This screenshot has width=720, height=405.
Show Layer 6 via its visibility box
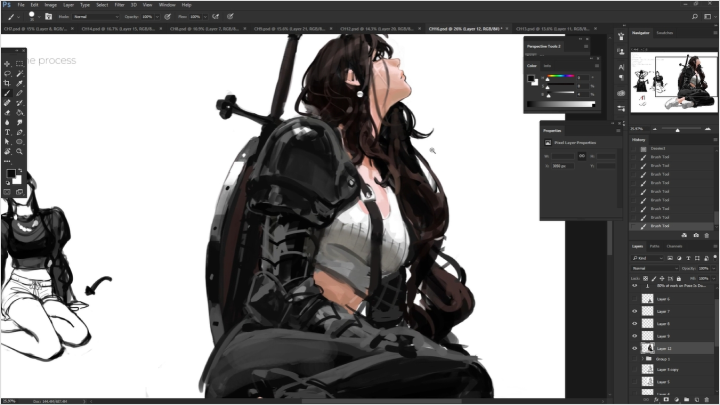point(635,299)
